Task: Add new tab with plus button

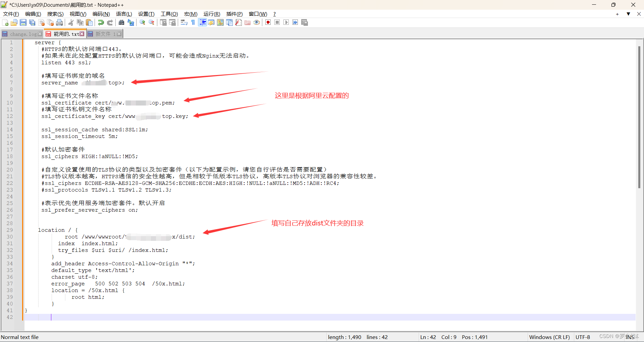Action: tap(617, 14)
